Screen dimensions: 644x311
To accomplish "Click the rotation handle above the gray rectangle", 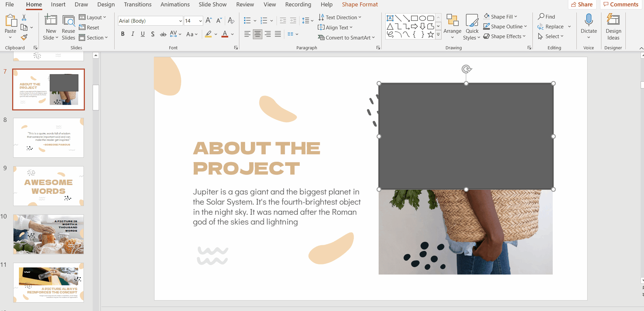I will [466, 69].
